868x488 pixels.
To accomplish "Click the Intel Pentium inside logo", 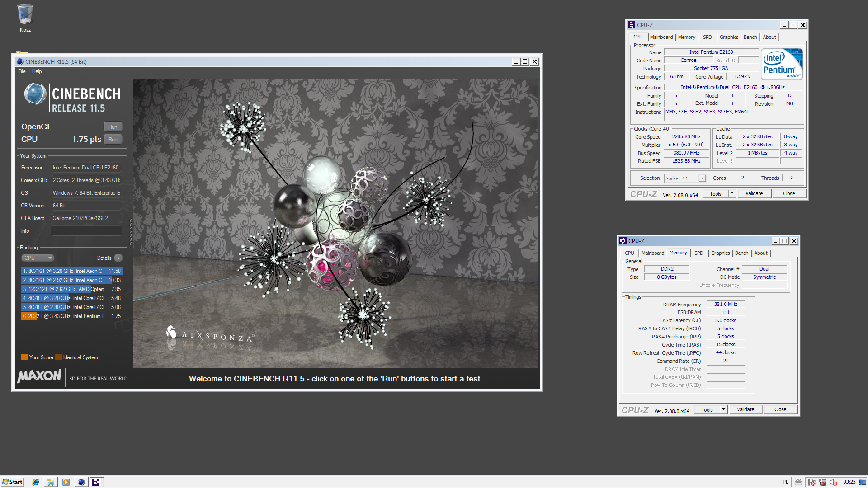I will (x=782, y=64).
